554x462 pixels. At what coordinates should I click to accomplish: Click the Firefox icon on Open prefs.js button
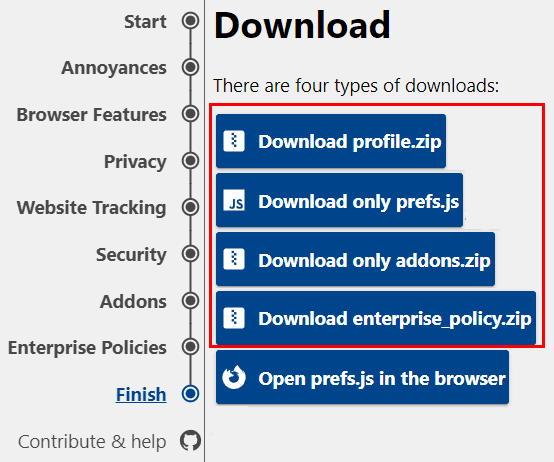234,377
